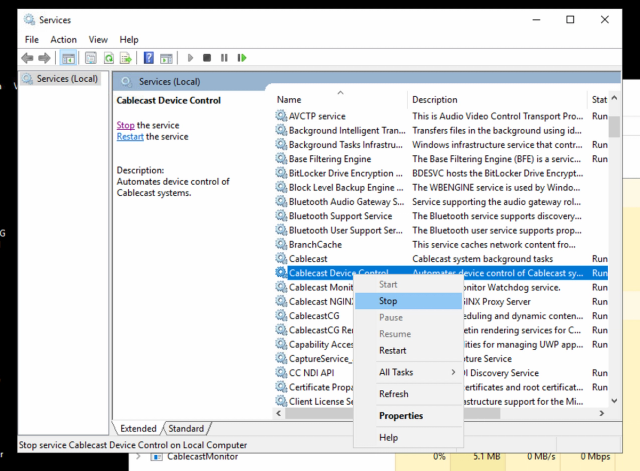Image resolution: width=640 pixels, height=471 pixels.
Task: Open the blue Help toolbar icon
Action: (x=149, y=58)
